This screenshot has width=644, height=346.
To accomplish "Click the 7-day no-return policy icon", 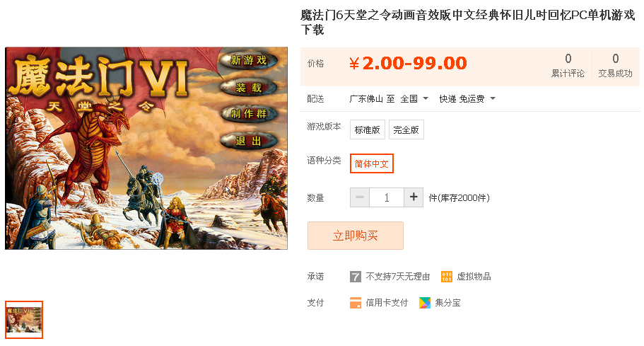I will click(x=356, y=277).
